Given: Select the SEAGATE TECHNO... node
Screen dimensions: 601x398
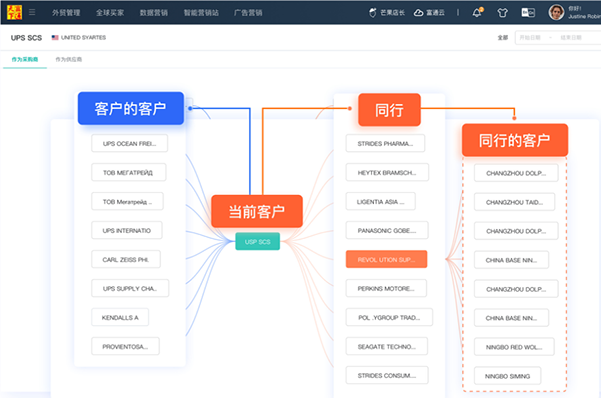Looking at the screenshot, I should tap(387, 347).
